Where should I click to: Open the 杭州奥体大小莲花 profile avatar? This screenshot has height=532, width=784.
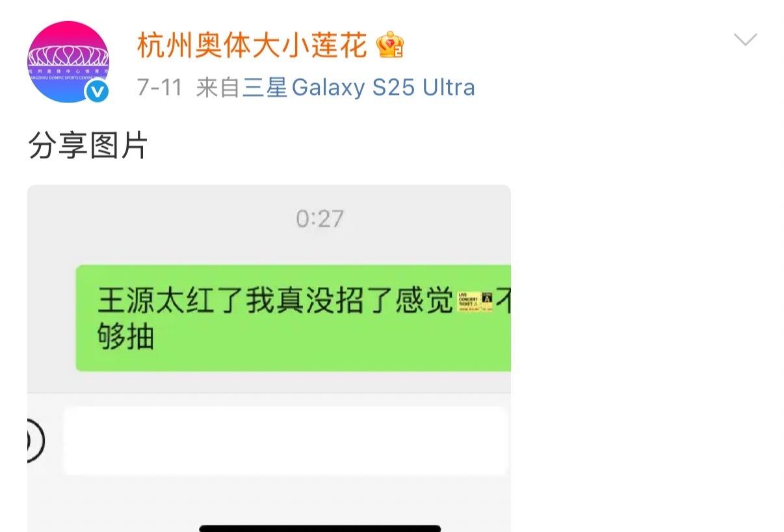coord(68,62)
